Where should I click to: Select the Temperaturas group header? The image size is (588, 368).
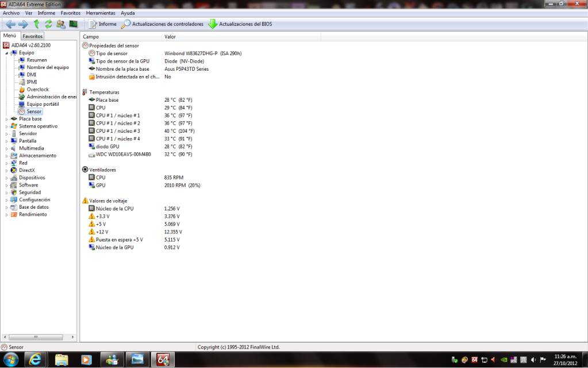(101, 92)
